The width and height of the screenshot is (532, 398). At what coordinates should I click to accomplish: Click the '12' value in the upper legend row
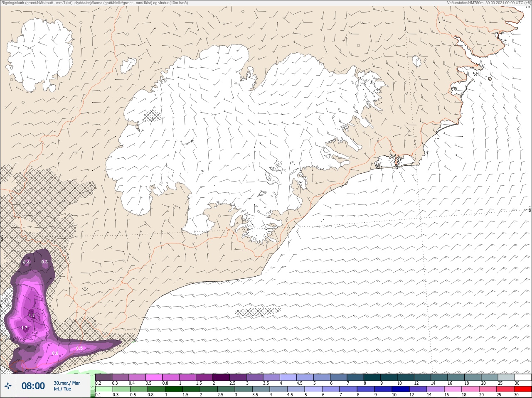click(x=416, y=383)
